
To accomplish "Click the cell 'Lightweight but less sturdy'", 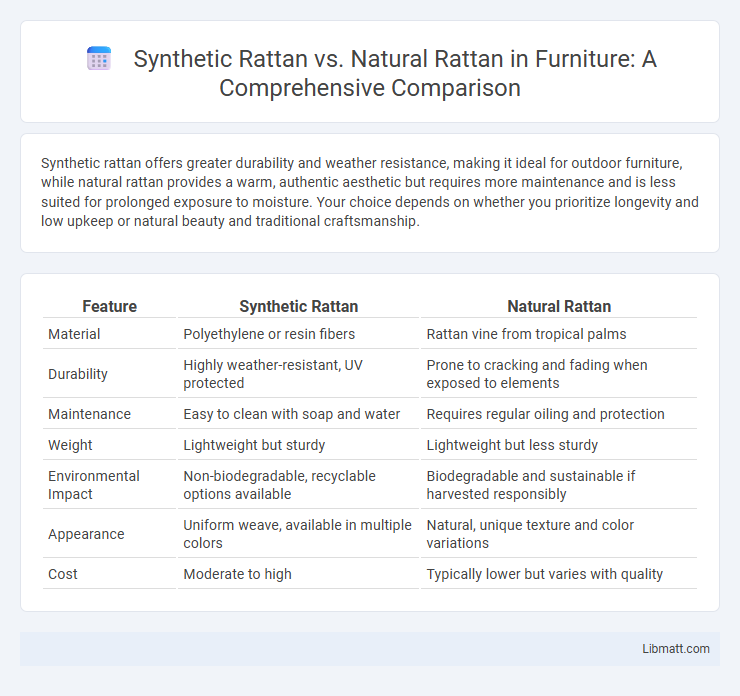I will tap(512, 445).
